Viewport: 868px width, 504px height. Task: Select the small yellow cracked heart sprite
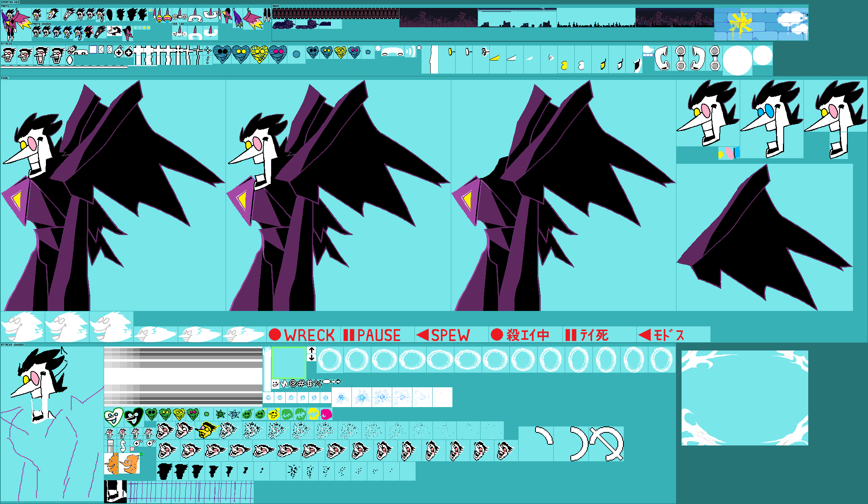[340, 52]
